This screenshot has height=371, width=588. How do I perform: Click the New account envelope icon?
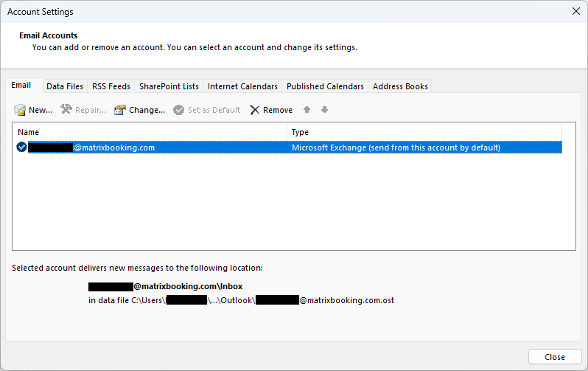click(x=20, y=110)
